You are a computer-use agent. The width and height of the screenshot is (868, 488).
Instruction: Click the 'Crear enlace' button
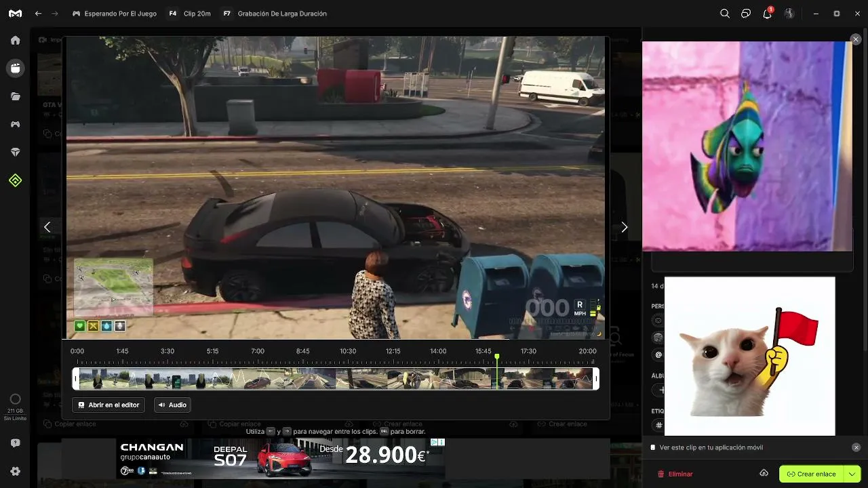[x=811, y=474]
